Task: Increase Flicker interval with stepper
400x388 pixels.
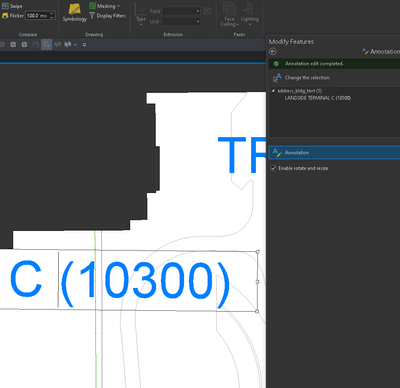Action: point(52,14)
